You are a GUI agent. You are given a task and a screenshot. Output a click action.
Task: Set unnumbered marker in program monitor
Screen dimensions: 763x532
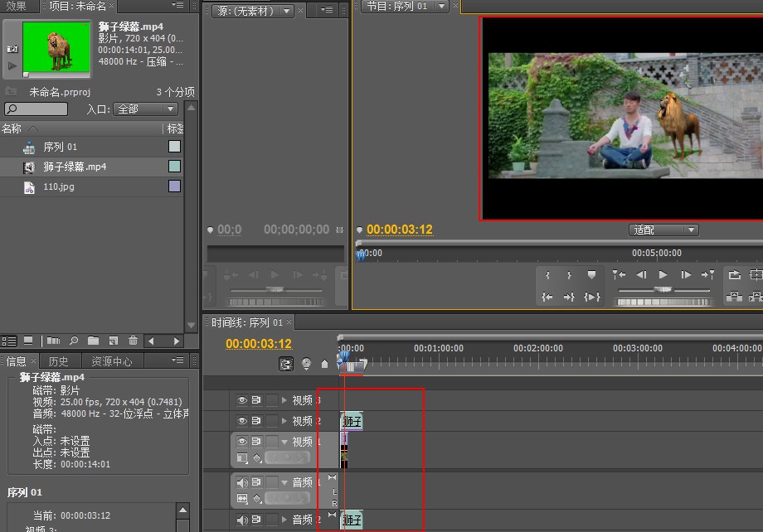(591, 275)
